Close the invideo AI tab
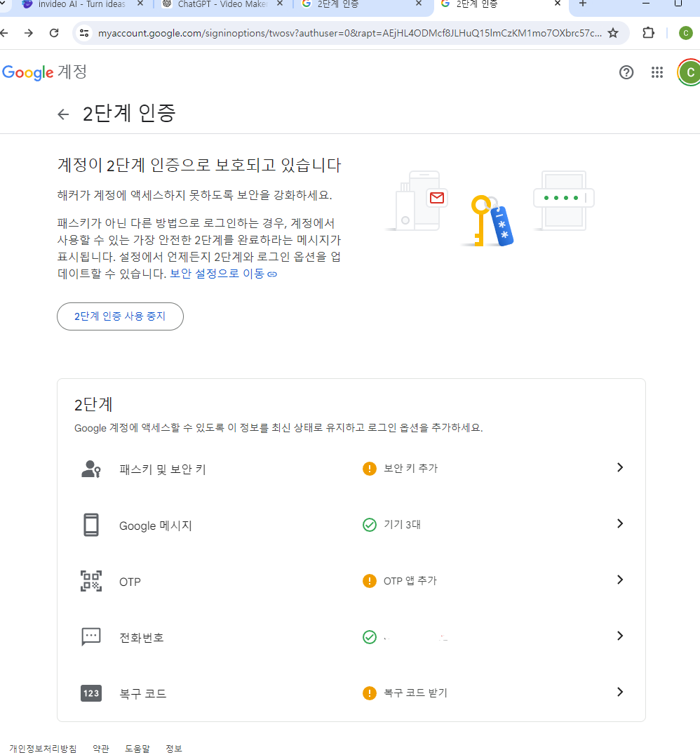The image size is (700, 755). click(140, 4)
